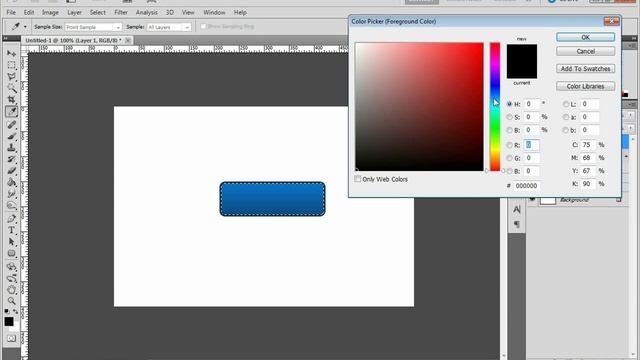Select the Pen tool

(x=11, y=218)
